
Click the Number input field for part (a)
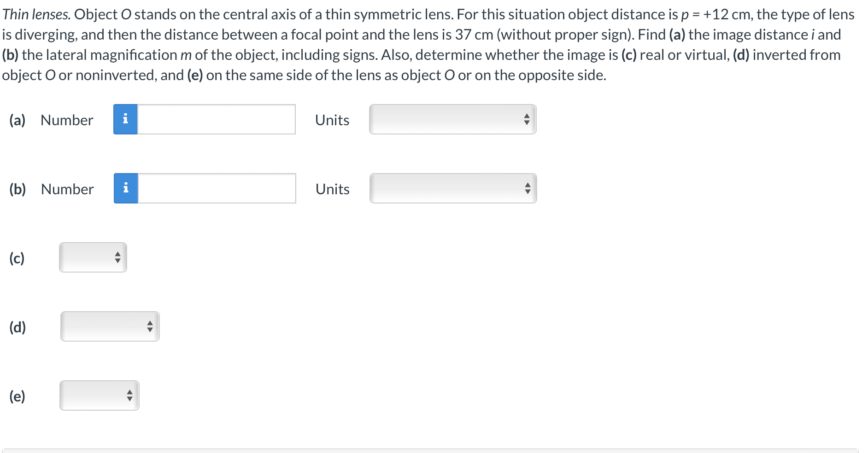coord(217,119)
